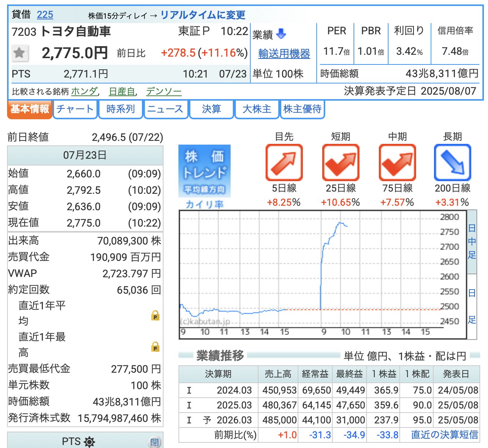Click the 5日線 deviation +8.25%
This screenshot has height=448, width=488.
point(284,202)
